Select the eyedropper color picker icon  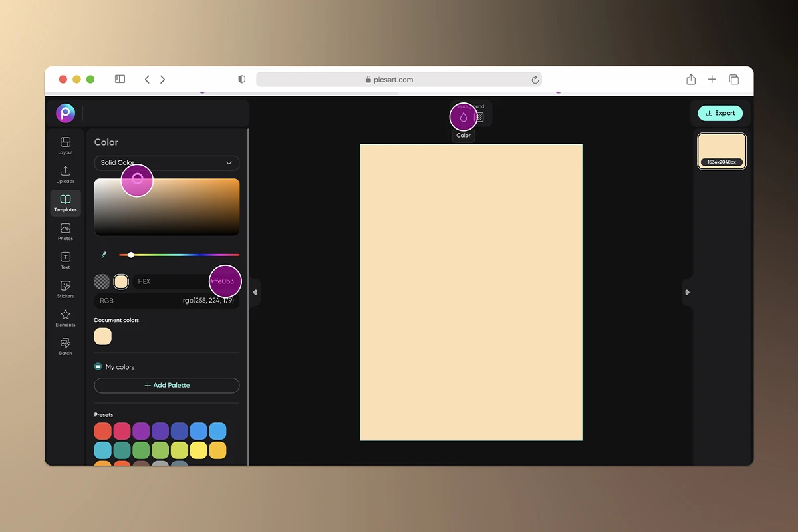point(104,254)
